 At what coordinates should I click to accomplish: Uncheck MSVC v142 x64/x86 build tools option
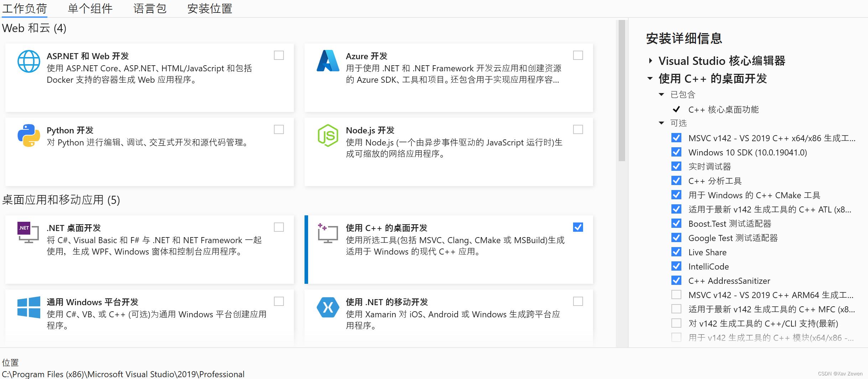(x=676, y=138)
